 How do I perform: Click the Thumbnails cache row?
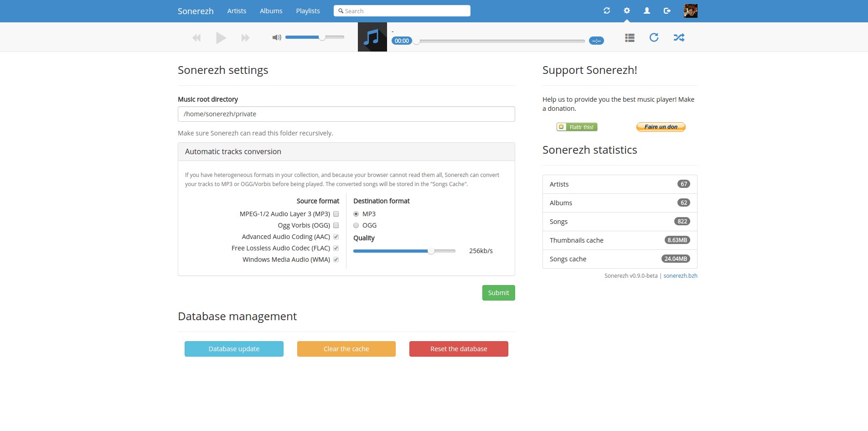(620, 240)
